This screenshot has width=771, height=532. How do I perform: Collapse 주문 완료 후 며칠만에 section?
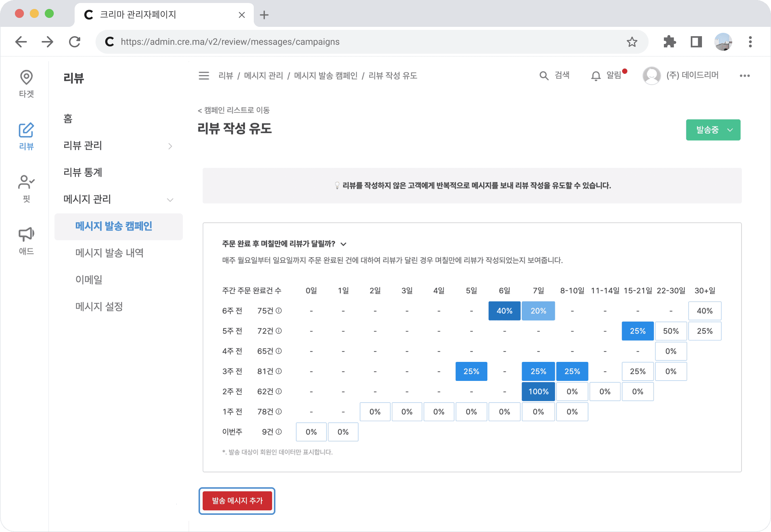click(344, 244)
